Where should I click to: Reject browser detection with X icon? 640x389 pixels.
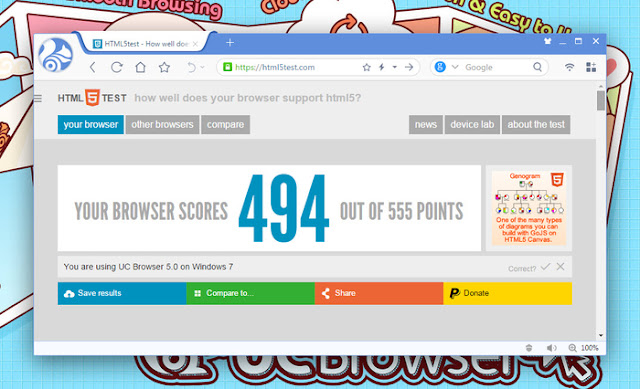tap(560, 267)
